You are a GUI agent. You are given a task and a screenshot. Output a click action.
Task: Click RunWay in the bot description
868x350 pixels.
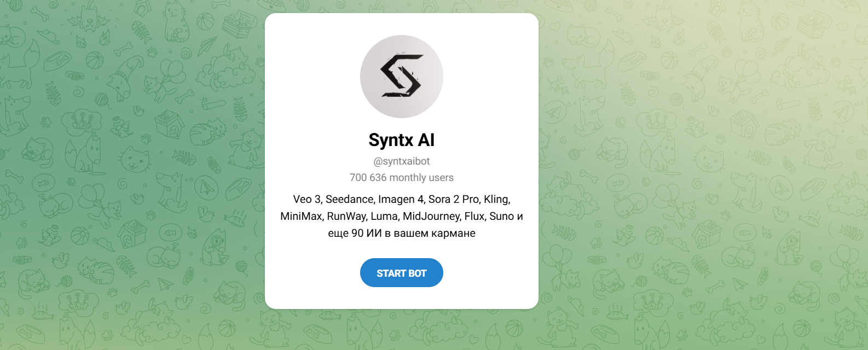click(x=347, y=216)
